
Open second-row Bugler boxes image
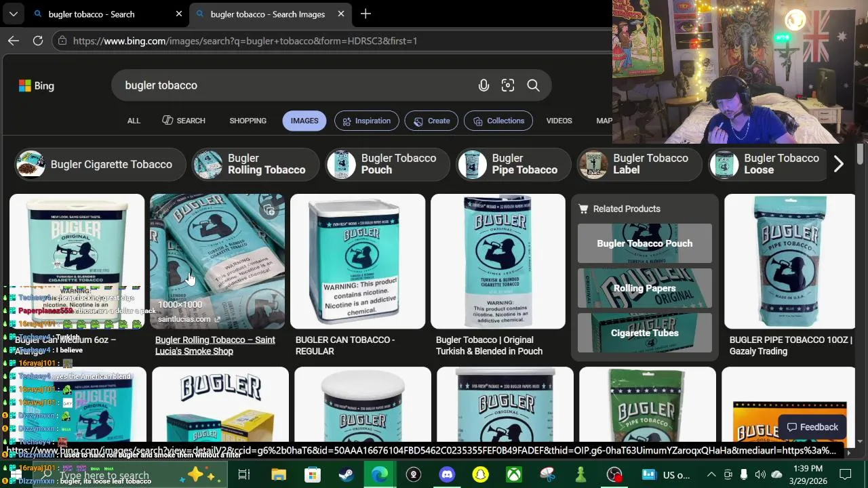click(x=220, y=405)
